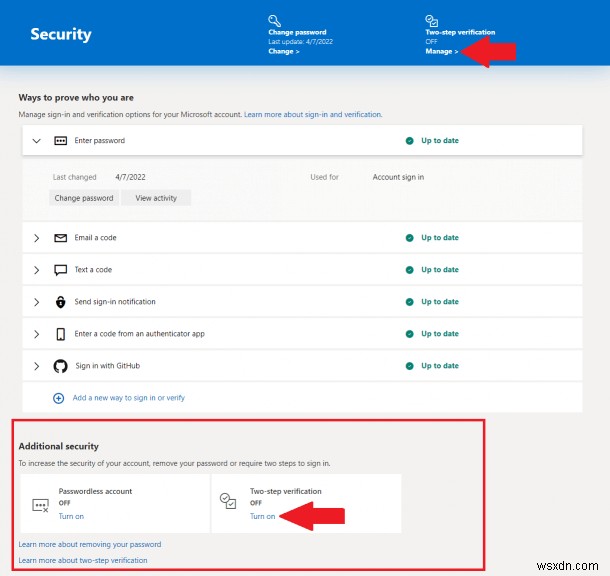Click the Enter password label
The height and width of the screenshot is (576, 610).
pyautogui.click(x=100, y=140)
